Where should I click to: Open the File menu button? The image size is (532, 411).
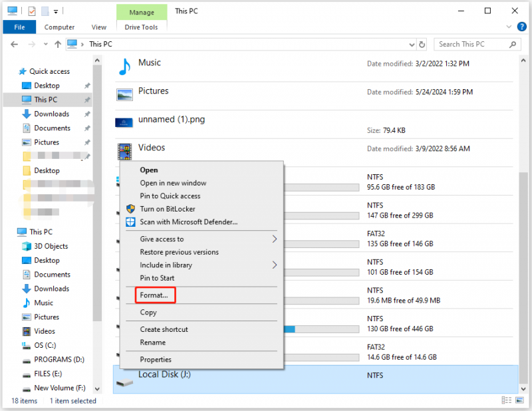point(19,27)
